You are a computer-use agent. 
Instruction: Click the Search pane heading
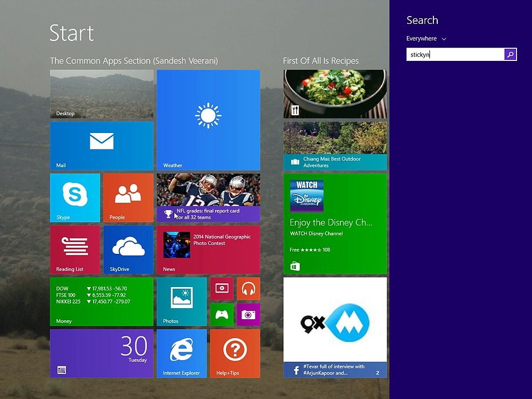click(x=422, y=20)
